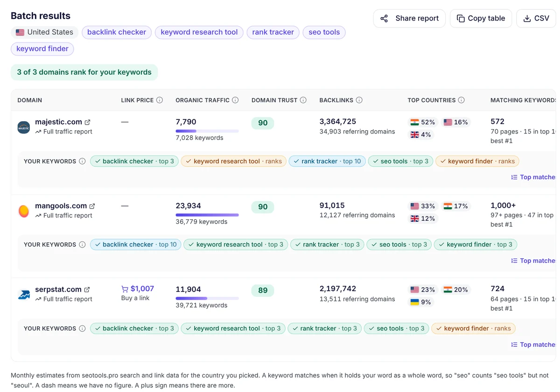Viewport: 560px width, 392px height.
Task: Open external link icon beside majestic.com
Action: click(87, 122)
